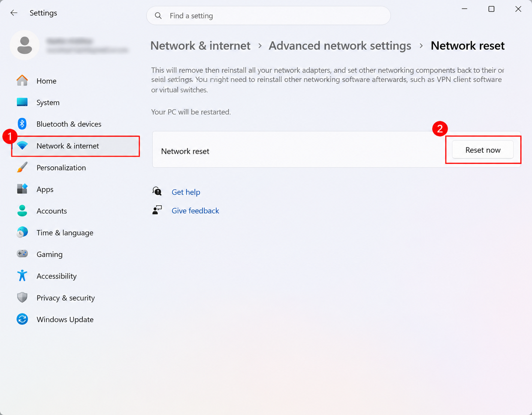Choose the Bluetooth icon in the sidebar
The image size is (532, 415).
point(22,124)
